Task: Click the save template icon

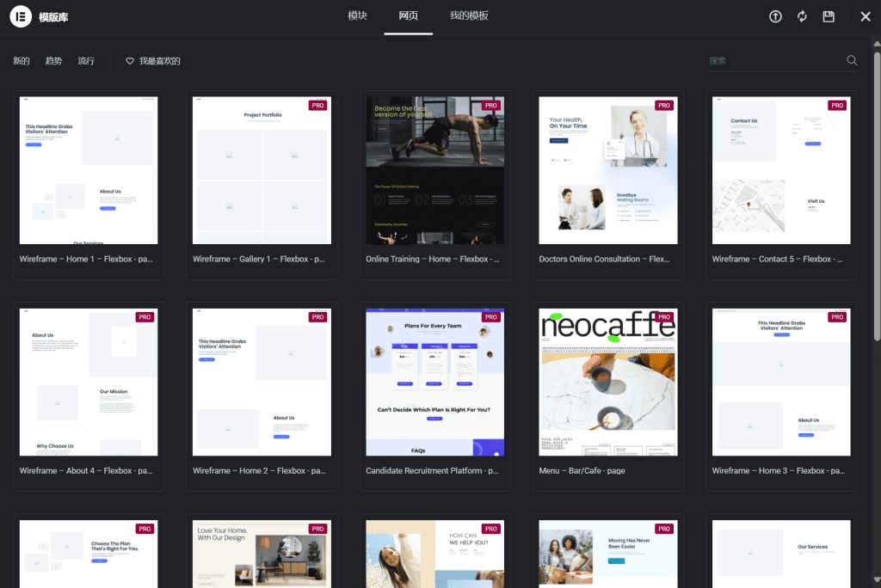Action: pyautogui.click(x=828, y=15)
